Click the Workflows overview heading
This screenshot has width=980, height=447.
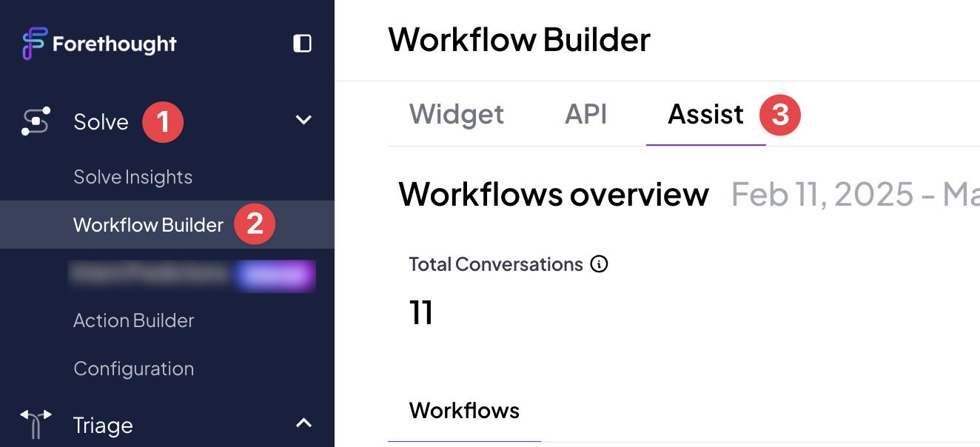(x=554, y=195)
